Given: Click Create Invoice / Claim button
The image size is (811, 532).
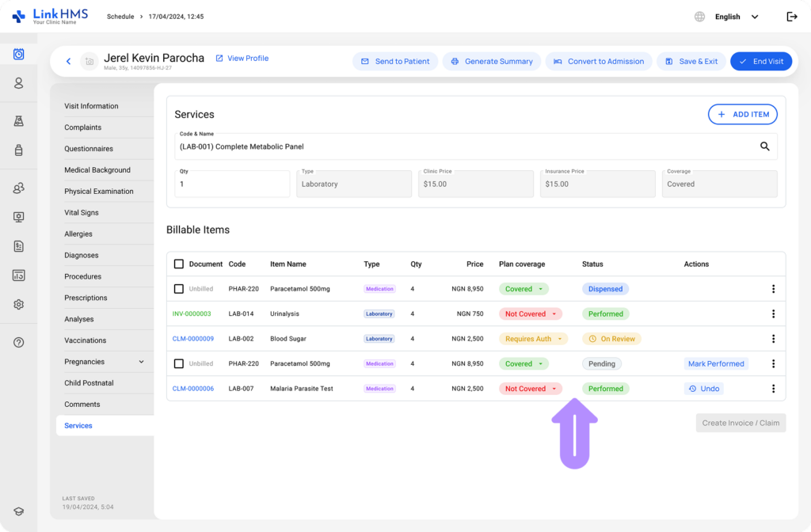Looking at the screenshot, I should pos(741,423).
